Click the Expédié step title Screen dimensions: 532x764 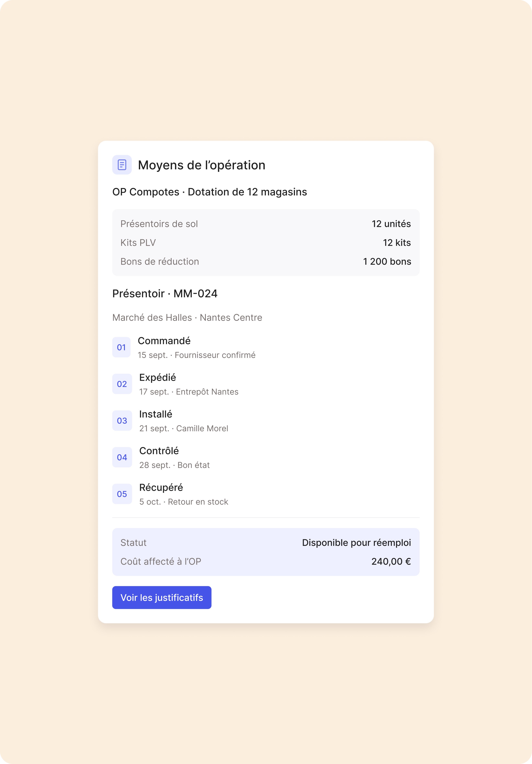click(x=158, y=377)
